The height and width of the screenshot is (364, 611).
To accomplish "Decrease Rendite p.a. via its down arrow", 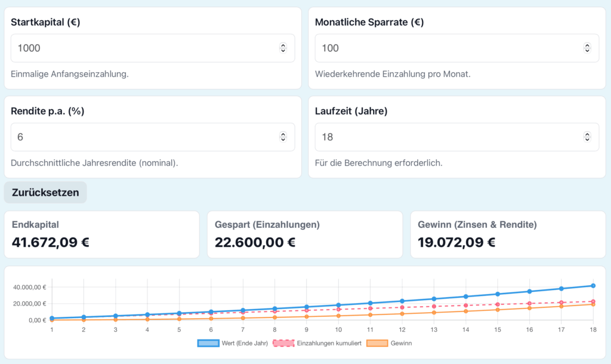I will pyautogui.click(x=283, y=140).
